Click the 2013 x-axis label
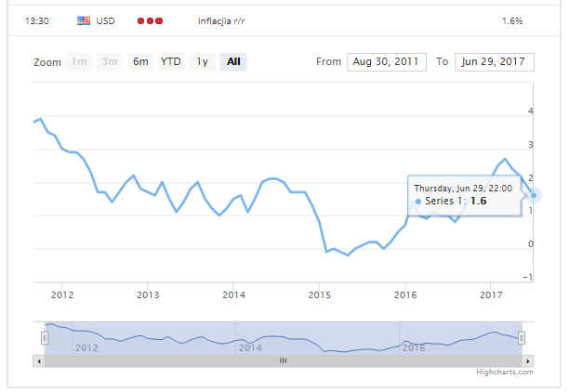Screen dimensions: 569x392 point(148,294)
